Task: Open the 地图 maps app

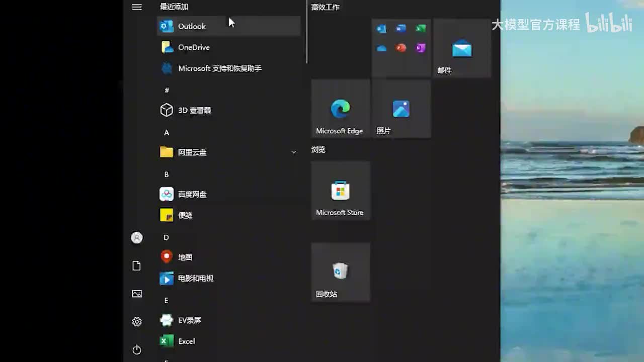Action: coord(229,257)
